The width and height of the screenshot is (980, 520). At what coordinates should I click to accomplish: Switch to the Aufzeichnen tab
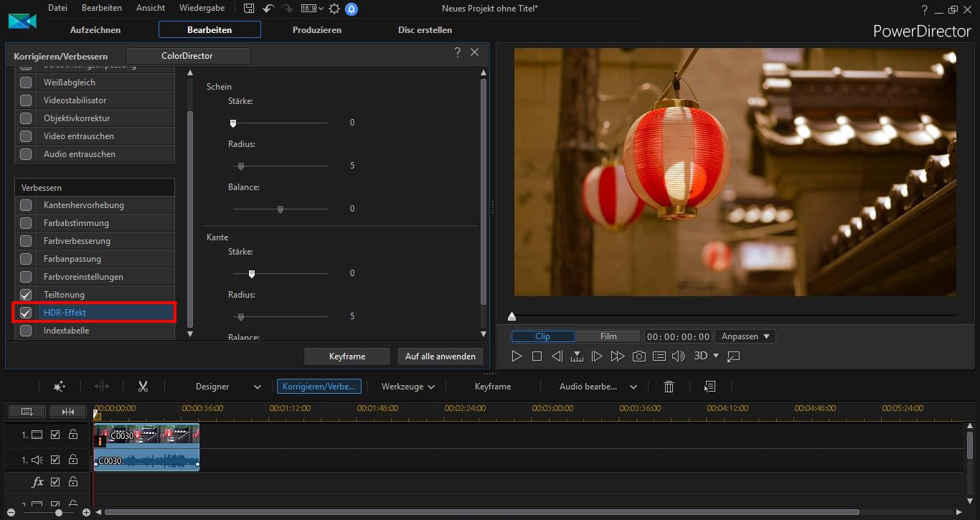(95, 30)
